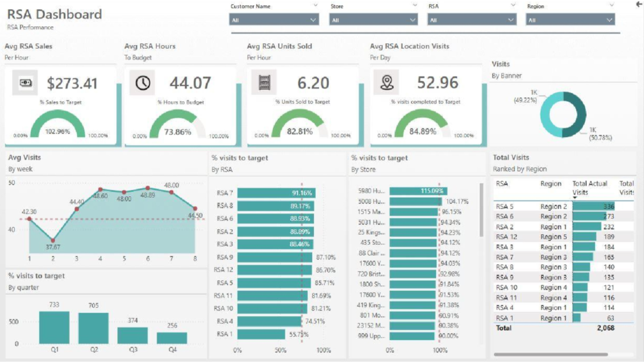The width and height of the screenshot is (644, 362).
Task: Click the Region column header in table
Action: coord(551,184)
